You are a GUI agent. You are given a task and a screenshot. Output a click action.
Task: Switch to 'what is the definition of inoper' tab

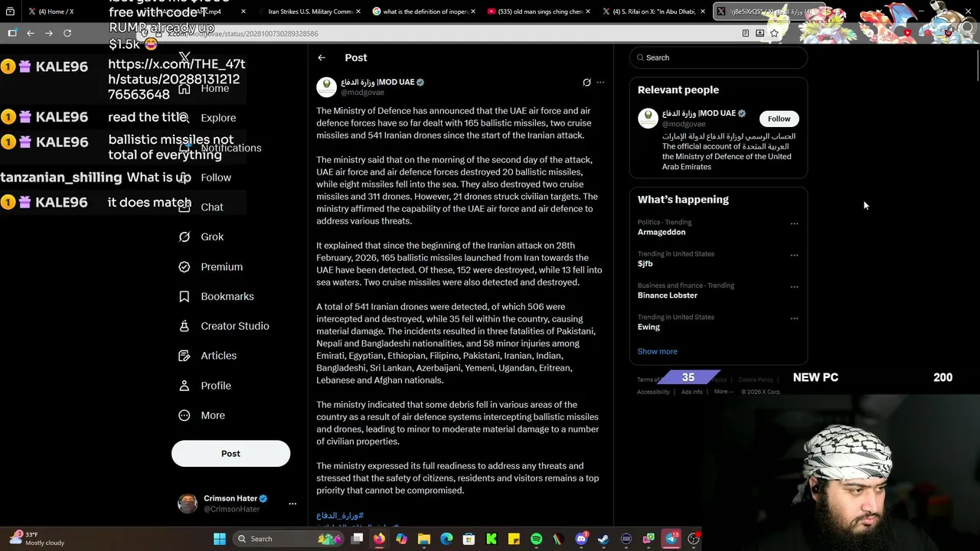(x=423, y=11)
